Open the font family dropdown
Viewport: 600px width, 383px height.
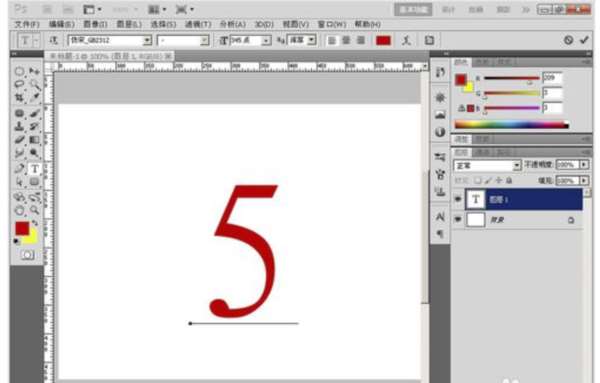pyautogui.click(x=109, y=40)
